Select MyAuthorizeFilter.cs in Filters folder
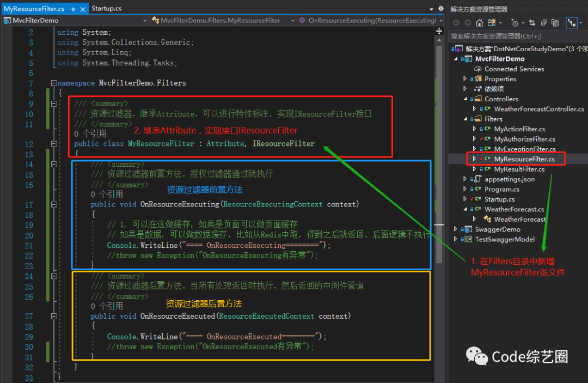This screenshot has width=588, height=383. (524, 139)
